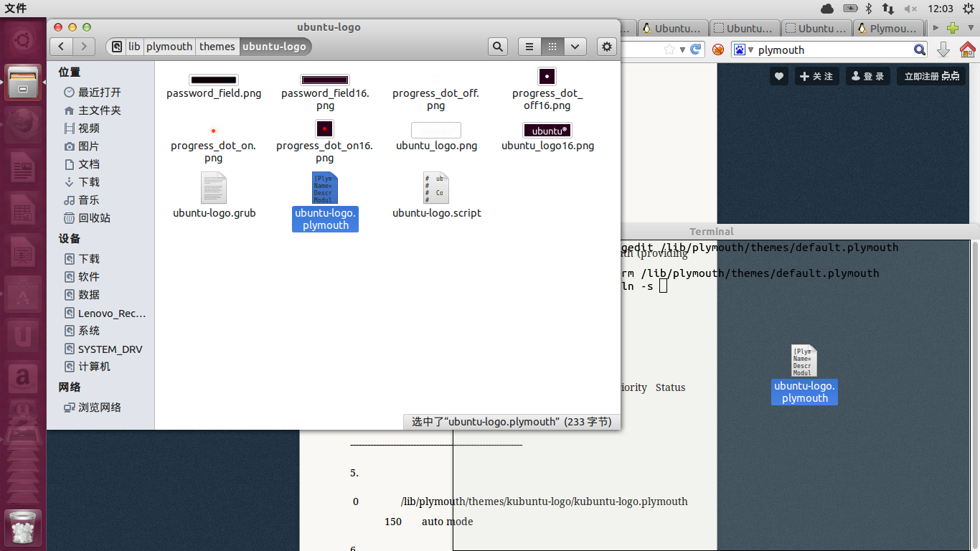Open a new browser tab
The image size is (980, 551).
pyautogui.click(x=952, y=28)
